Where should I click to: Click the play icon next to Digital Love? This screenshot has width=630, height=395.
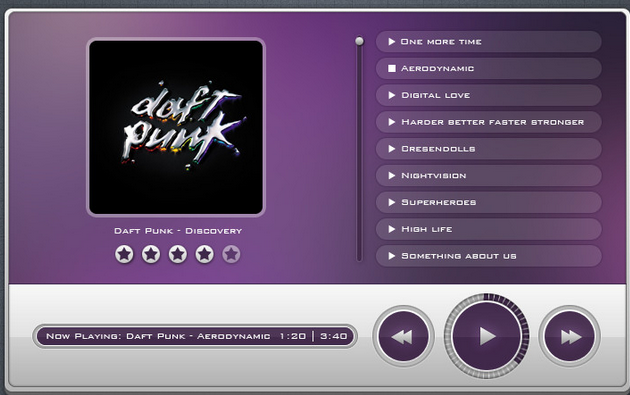(392, 95)
